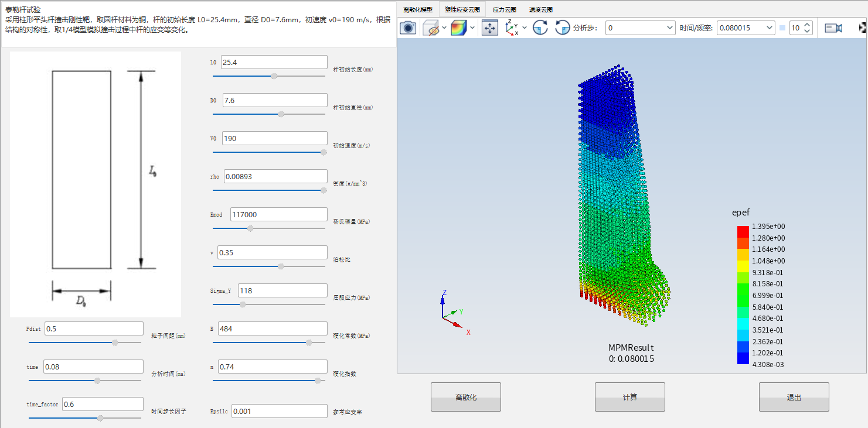Image resolution: width=868 pixels, height=428 pixels.
Task: Increase the spinbox value of 10
Action: [x=807, y=25]
